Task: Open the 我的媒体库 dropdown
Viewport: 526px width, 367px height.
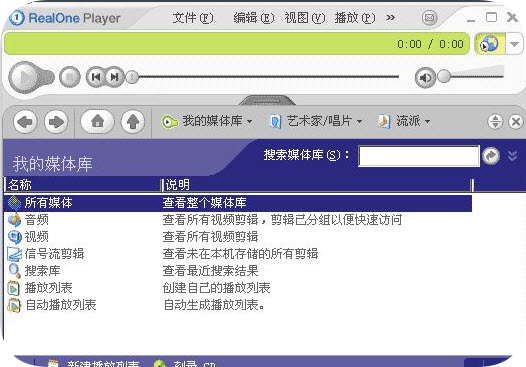Action: pos(207,121)
